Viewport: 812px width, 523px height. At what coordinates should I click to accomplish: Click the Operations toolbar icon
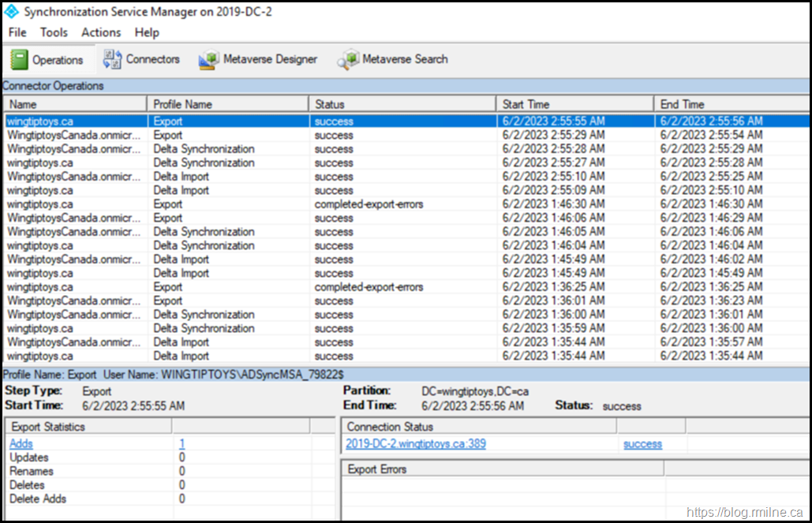point(21,60)
